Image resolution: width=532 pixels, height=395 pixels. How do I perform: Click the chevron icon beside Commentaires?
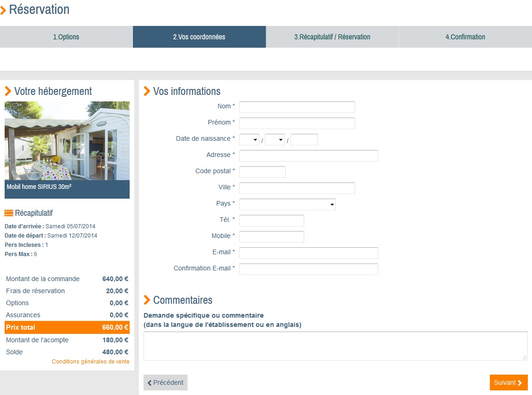[147, 300]
